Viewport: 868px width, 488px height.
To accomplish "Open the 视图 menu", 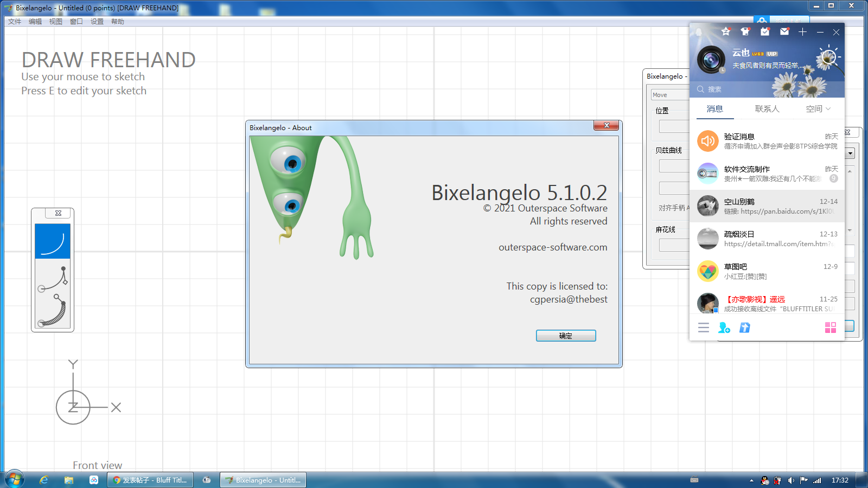I will point(56,22).
